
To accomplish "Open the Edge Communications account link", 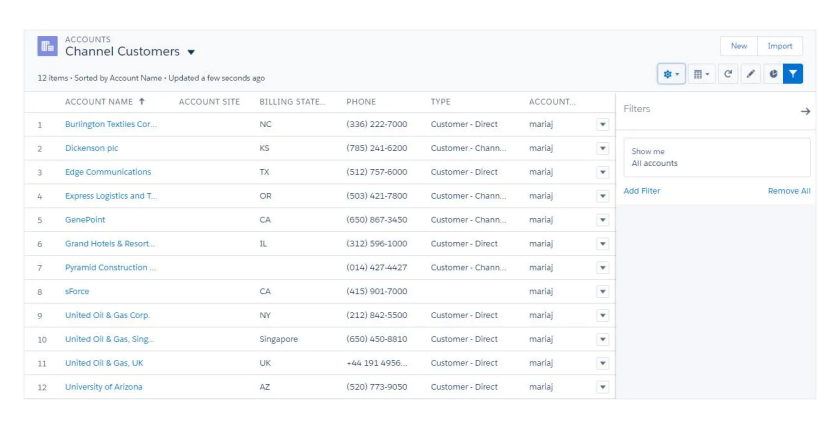I will pyautogui.click(x=108, y=172).
